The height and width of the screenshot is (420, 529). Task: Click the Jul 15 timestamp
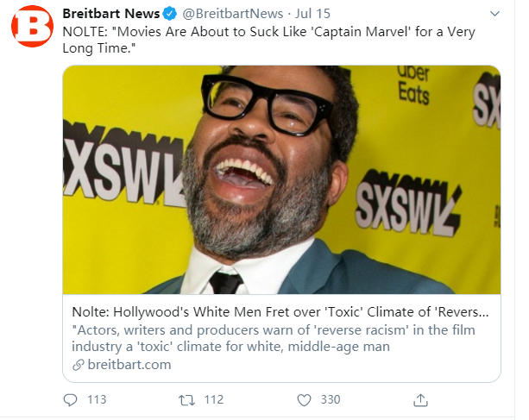[308, 15]
